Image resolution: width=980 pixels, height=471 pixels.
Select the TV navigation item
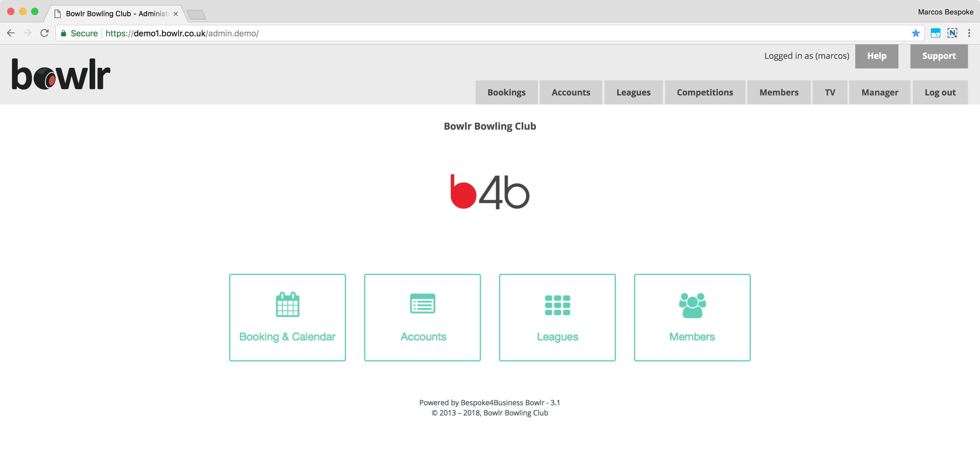[x=830, y=92]
